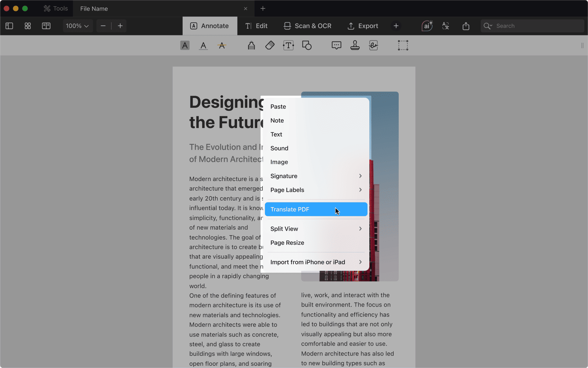The image size is (588, 368).
Task: Click the Export button
Action: [x=363, y=26]
